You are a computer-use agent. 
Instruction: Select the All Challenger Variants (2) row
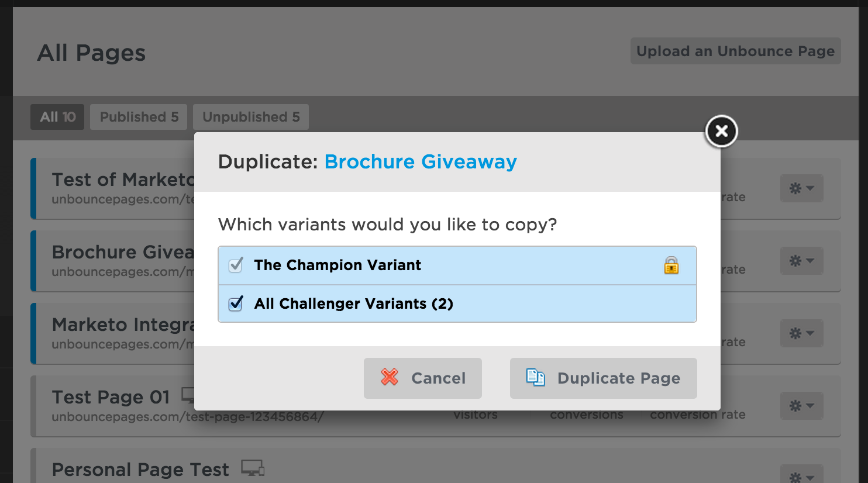point(457,303)
